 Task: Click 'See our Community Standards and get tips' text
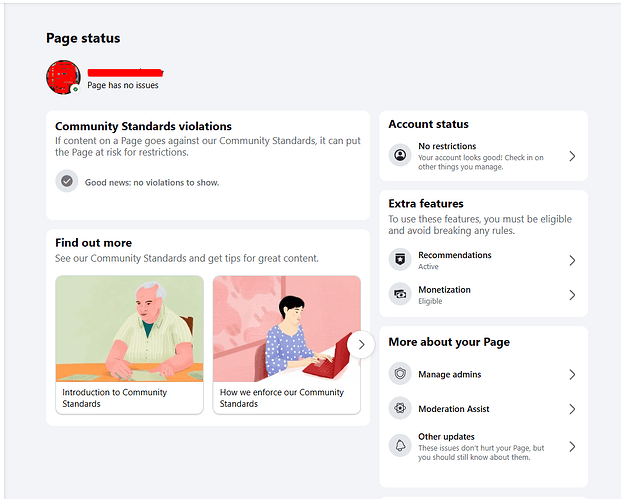[187, 258]
